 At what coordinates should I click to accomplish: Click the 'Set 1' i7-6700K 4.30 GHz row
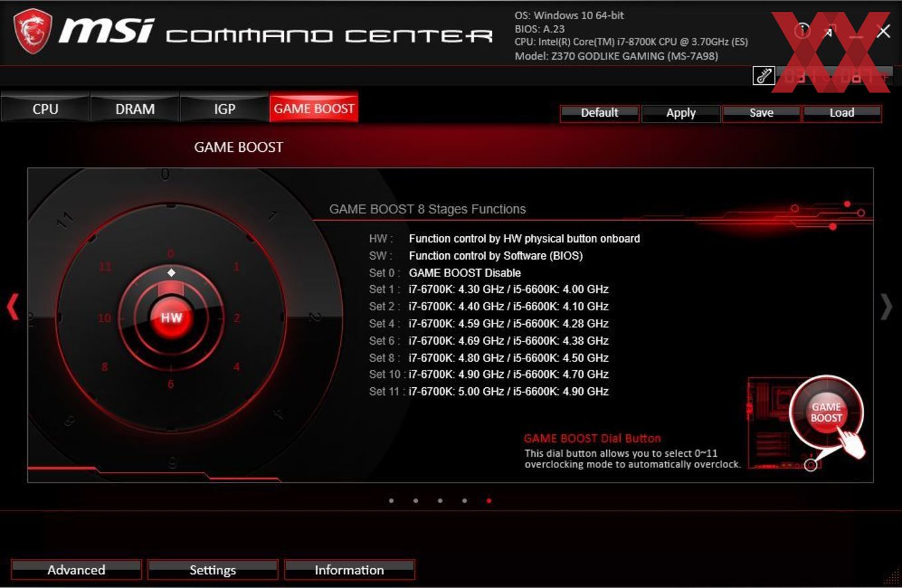click(x=489, y=290)
